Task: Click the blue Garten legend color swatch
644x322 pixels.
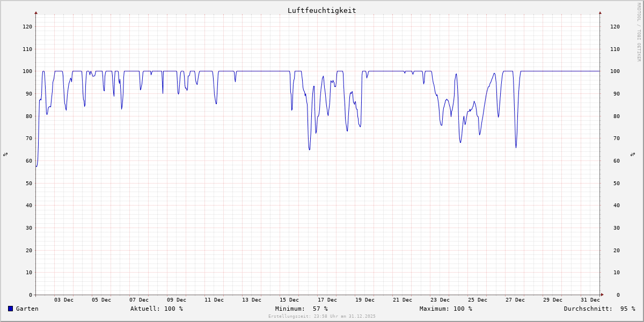Action: pyautogui.click(x=10, y=309)
